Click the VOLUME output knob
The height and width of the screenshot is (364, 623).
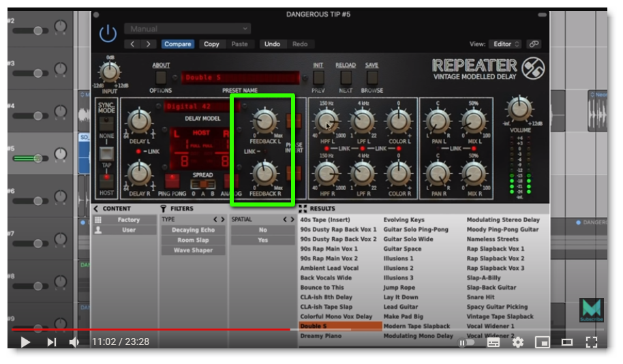[x=519, y=108]
